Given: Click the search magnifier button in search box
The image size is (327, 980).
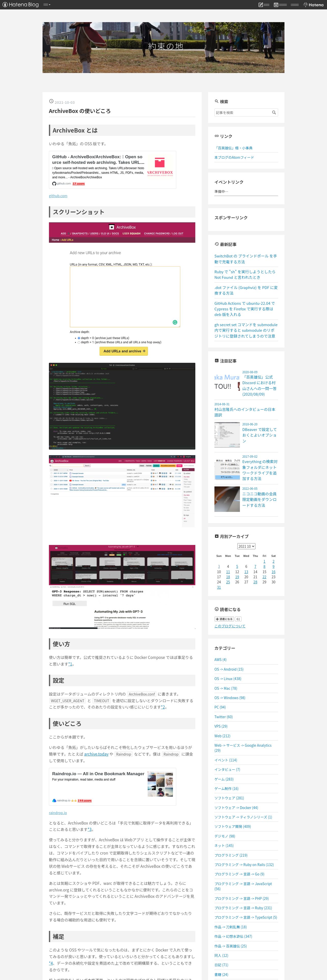Looking at the screenshot, I should click(x=274, y=112).
